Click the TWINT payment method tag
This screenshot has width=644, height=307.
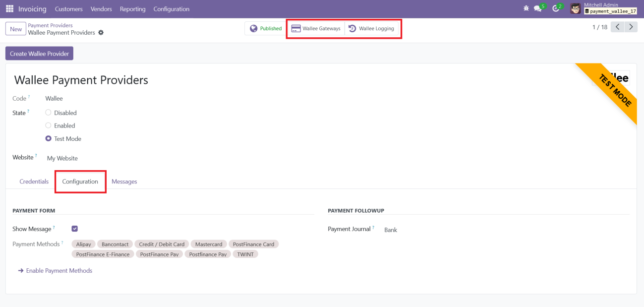(x=245, y=254)
